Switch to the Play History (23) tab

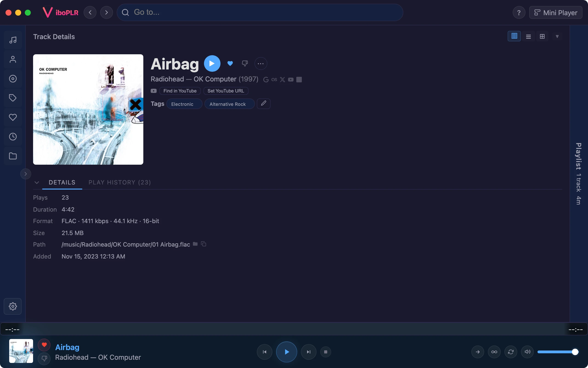[119, 182]
